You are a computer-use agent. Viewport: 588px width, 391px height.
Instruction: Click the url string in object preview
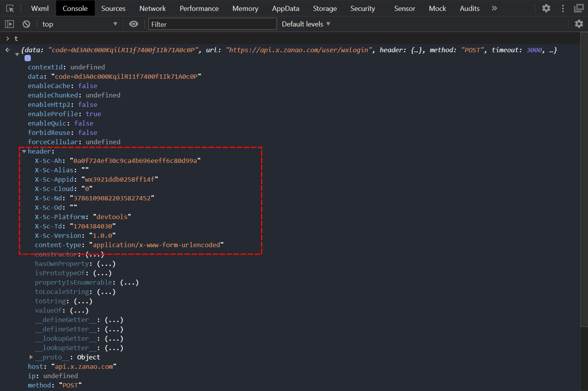(x=299, y=50)
